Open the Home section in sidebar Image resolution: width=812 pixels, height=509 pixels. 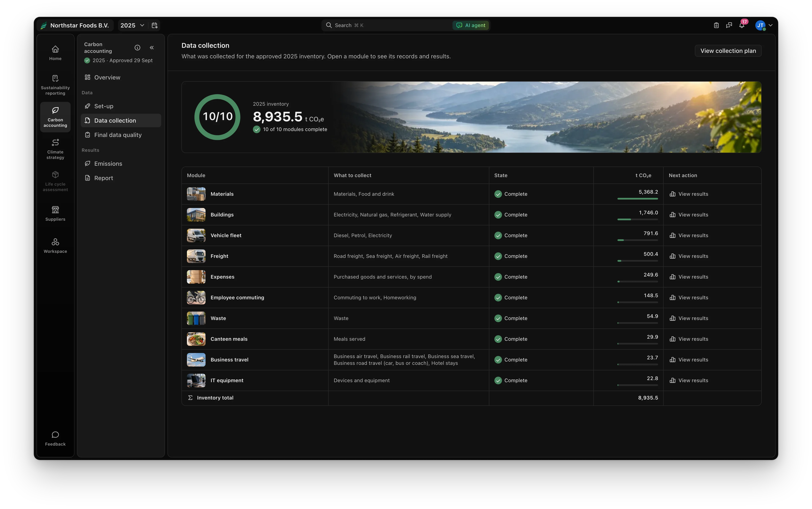coord(55,53)
